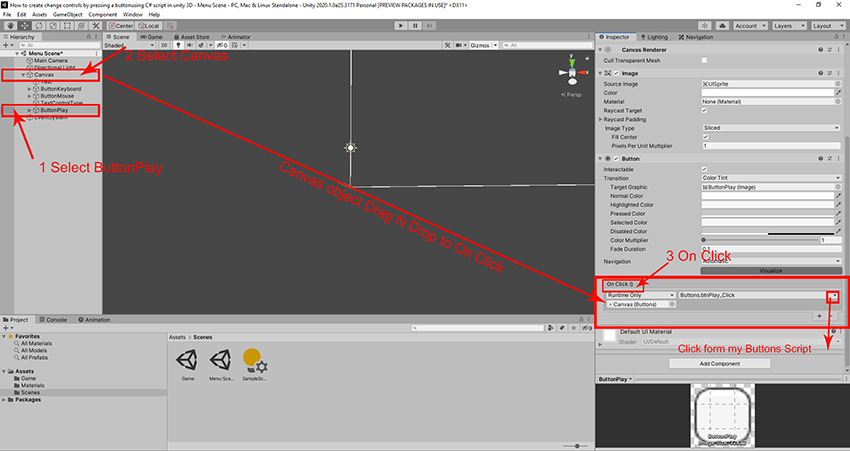Click the Add Component button
This screenshot has height=451, width=850.
coord(719,364)
